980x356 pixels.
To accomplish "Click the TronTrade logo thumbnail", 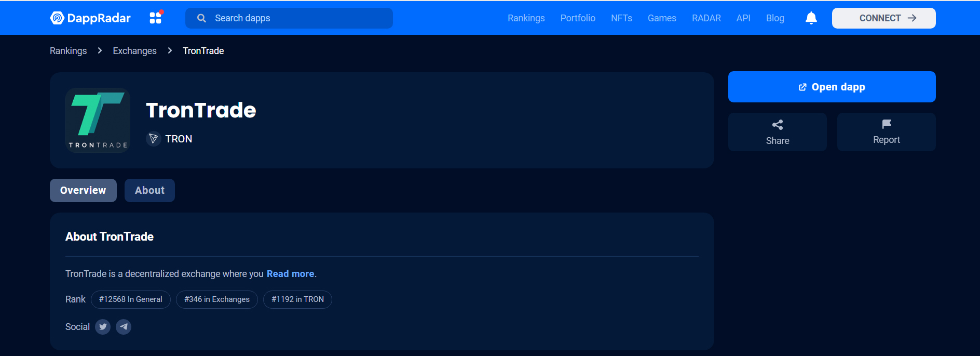I will pos(98,120).
